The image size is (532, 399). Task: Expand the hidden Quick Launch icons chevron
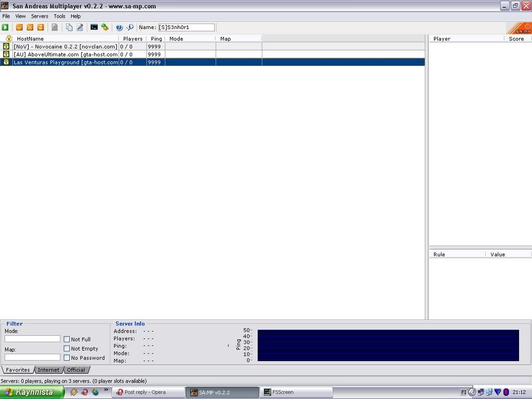tap(106, 390)
